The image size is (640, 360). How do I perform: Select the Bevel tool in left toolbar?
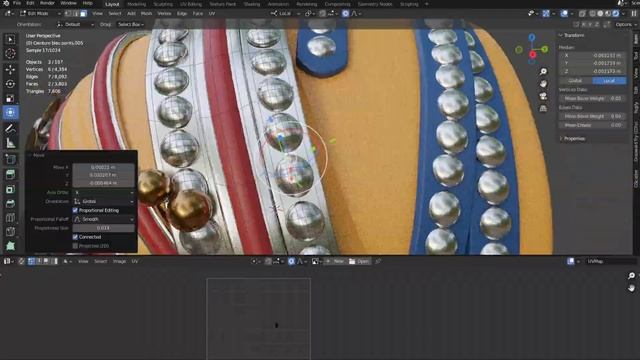[x=10, y=203]
